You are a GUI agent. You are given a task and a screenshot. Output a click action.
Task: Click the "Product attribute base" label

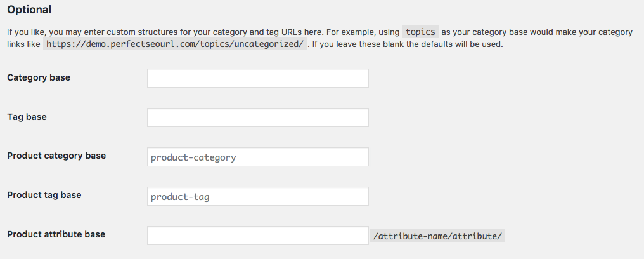pos(56,234)
